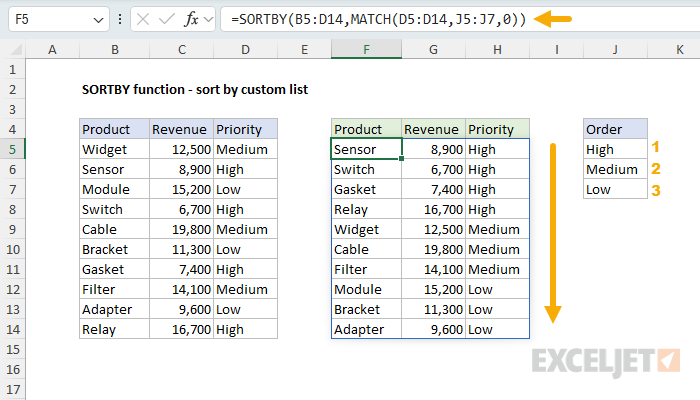Image resolution: width=700 pixels, height=400 pixels.
Task: Click the 'Low' priority cell in D7
Action: pos(245,189)
